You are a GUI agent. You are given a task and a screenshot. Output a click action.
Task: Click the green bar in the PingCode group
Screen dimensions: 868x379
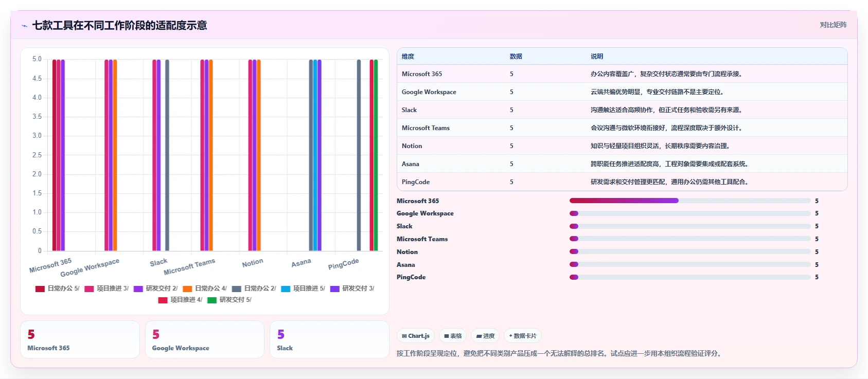click(x=376, y=155)
